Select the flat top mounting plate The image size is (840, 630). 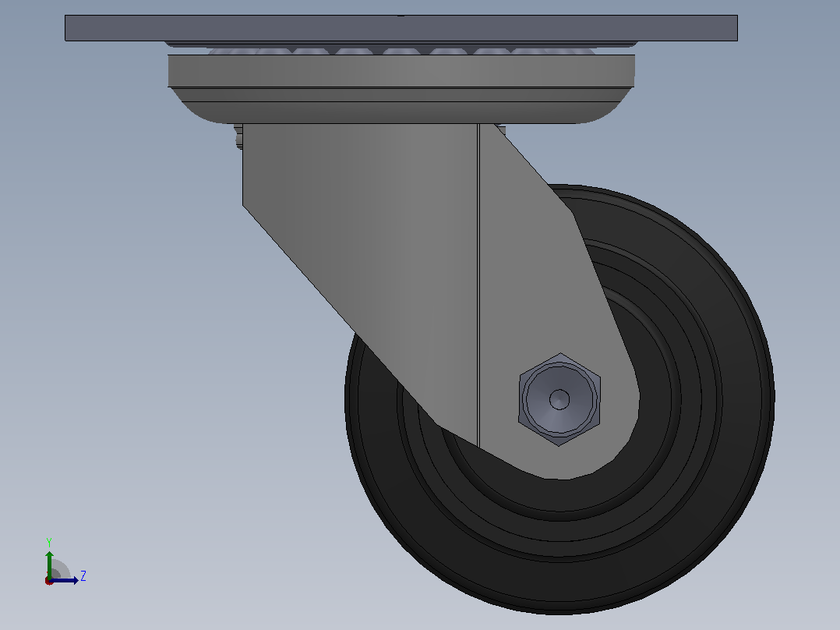pyautogui.click(x=401, y=28)
